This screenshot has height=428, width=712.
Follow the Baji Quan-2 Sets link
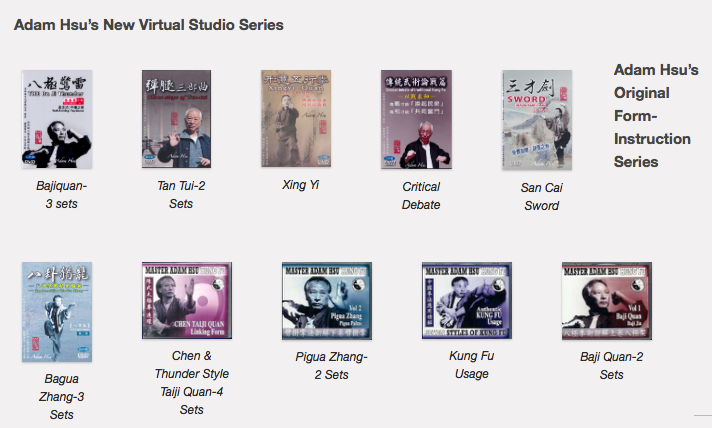tap(611, 366)
